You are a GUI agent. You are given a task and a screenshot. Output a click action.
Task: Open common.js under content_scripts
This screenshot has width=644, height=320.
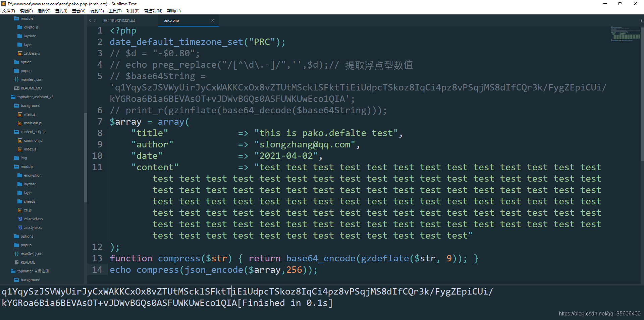[x=33, y=140]
